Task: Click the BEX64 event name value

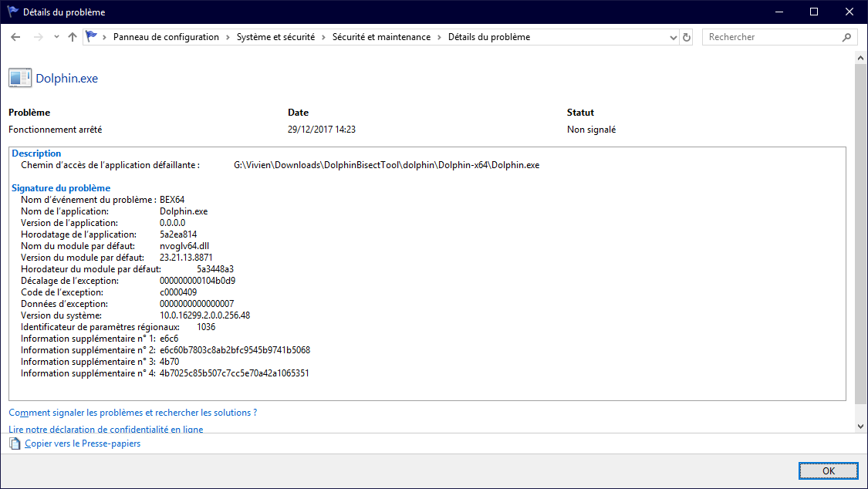Action: (x=172, y=200)
